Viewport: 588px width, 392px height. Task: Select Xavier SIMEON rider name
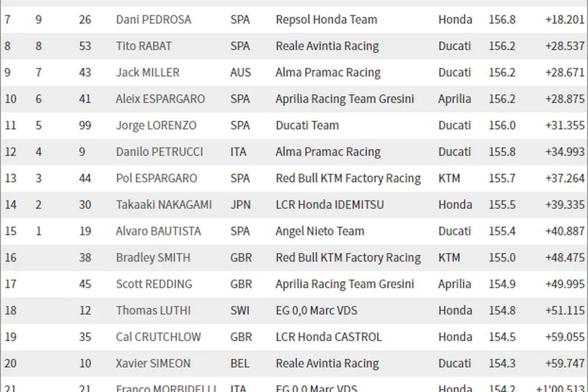point(153,363)
